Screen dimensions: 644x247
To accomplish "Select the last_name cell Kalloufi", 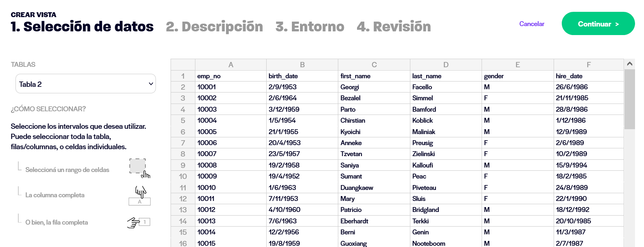I will tap(446, 165).
